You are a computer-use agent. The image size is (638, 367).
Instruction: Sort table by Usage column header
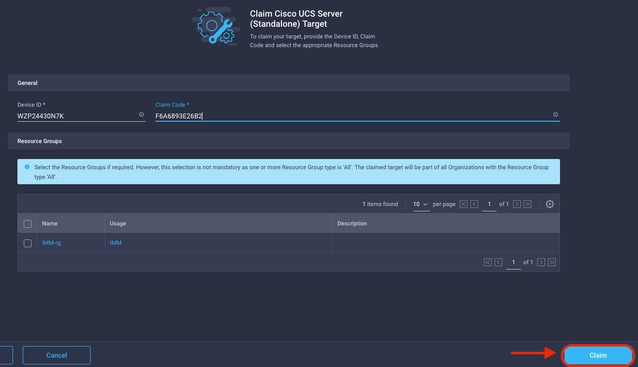(118, 223)
